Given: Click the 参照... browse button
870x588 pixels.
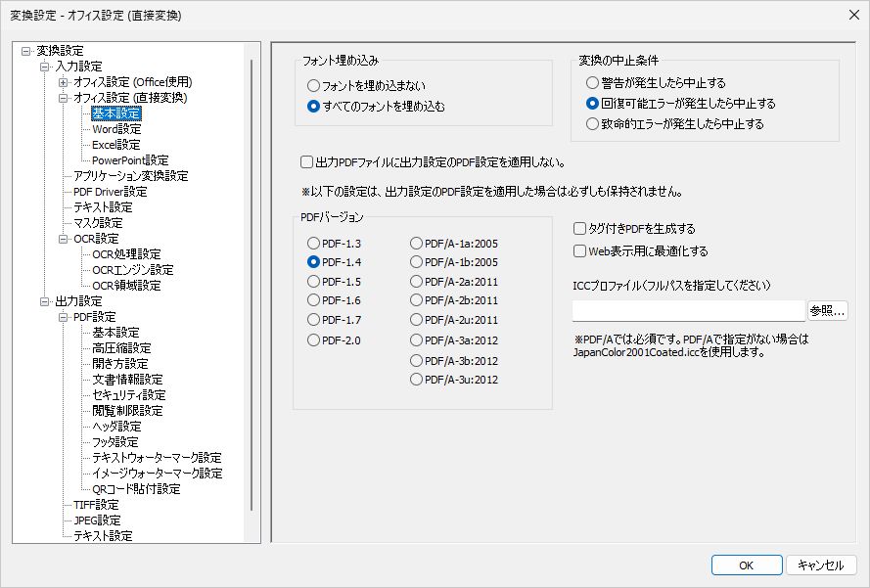Looking at the screenshot, I should pos(827,311).
